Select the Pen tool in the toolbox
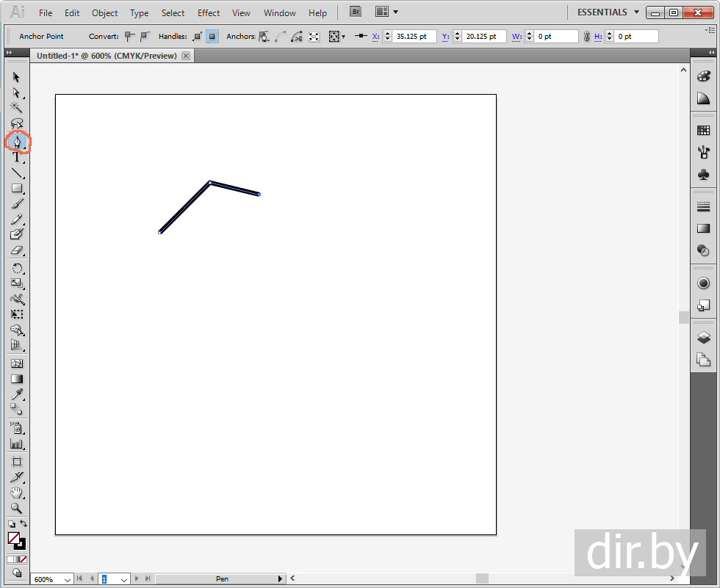The width and height of the screenshot is (720, 588). point(17,140)
